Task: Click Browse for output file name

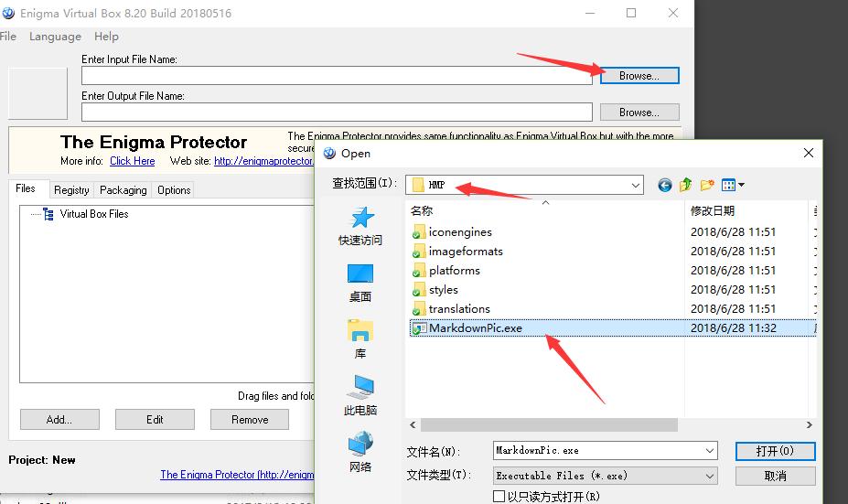Action: click(639, 113)
